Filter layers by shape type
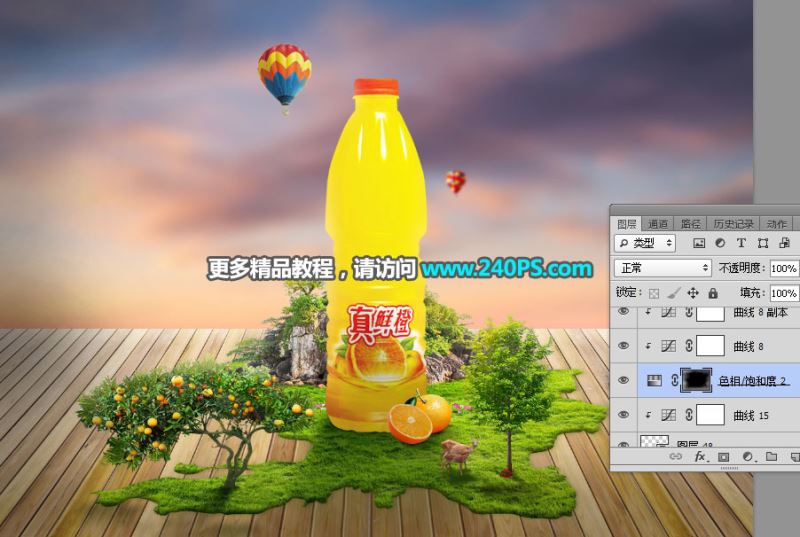This screenshot has width=800, height=537. click(763, 243)
